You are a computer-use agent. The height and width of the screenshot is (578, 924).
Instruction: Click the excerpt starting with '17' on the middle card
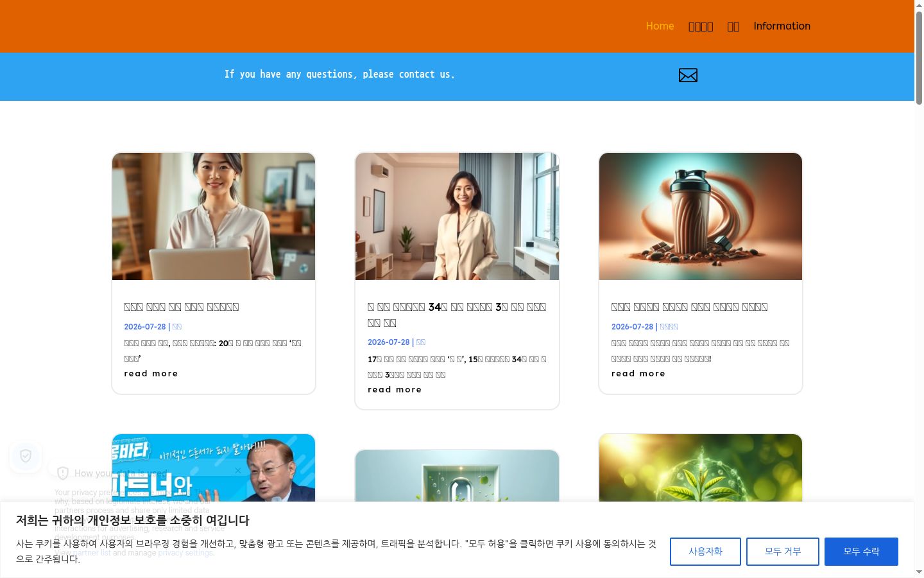tap(457, 367)
